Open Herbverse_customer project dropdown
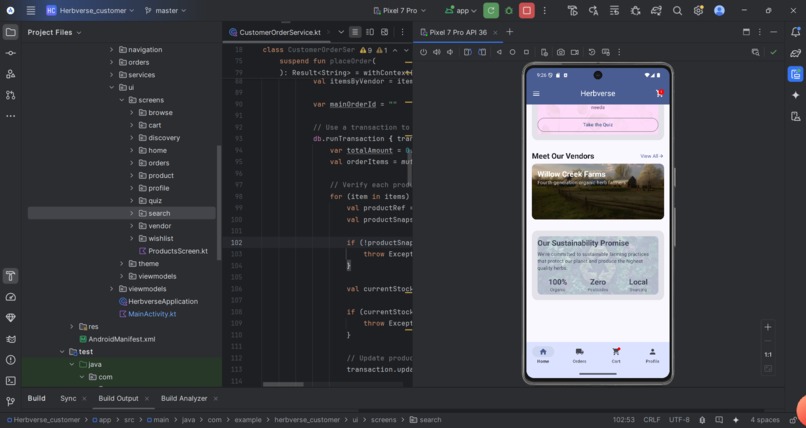The height and width of the screenshot is (428, 806). (90, 10)
